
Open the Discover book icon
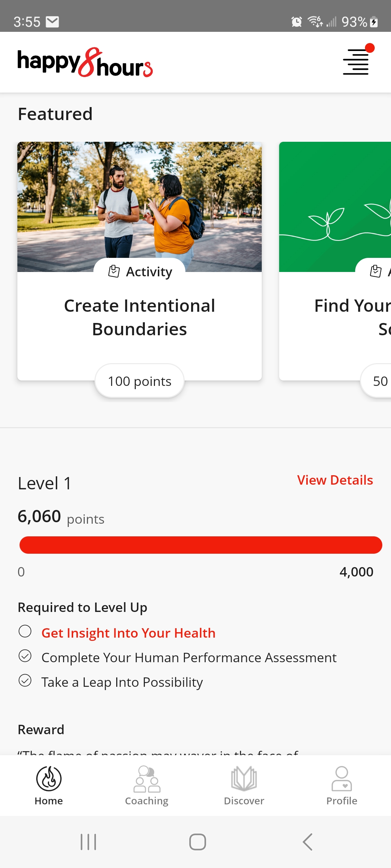click(244, 778)
